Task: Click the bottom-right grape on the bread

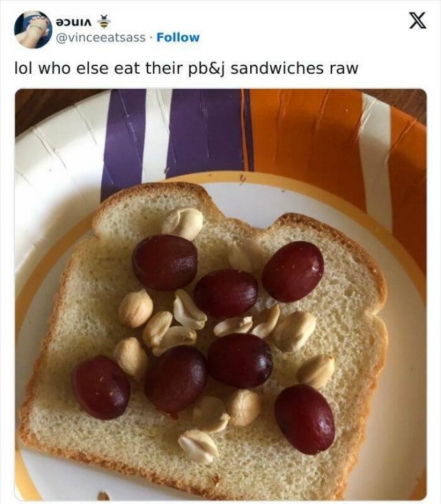Action: (305, 419)
